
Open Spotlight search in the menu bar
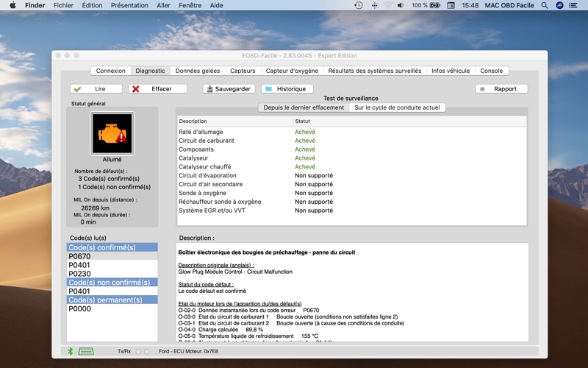tap(545, 5)
